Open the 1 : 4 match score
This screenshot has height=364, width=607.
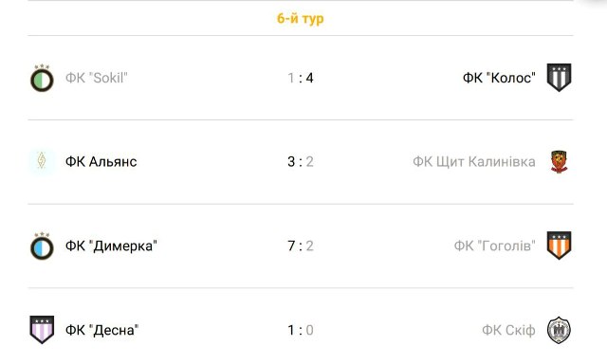tap(301, 78)
